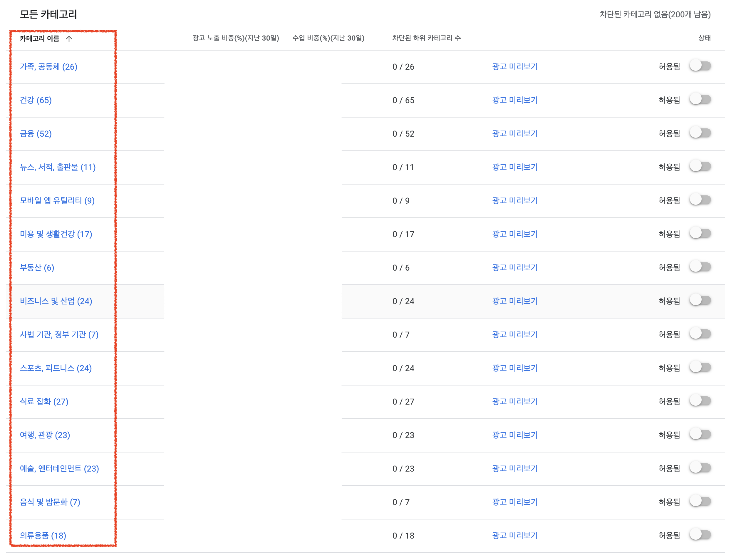This screenshot has width=731, height=560.
Task: Click 광고 미리보기 for 스포츠, 피트니스 row
Action: [515, 368]
